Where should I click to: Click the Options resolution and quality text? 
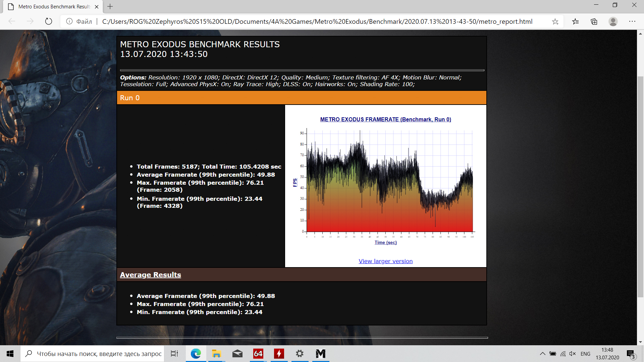(291, 81)
